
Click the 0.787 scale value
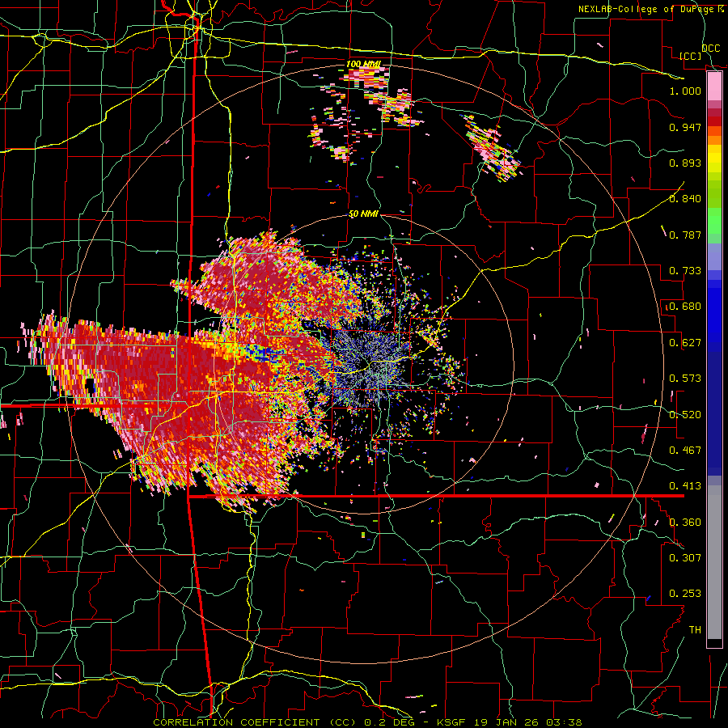[x=685, y=235]
